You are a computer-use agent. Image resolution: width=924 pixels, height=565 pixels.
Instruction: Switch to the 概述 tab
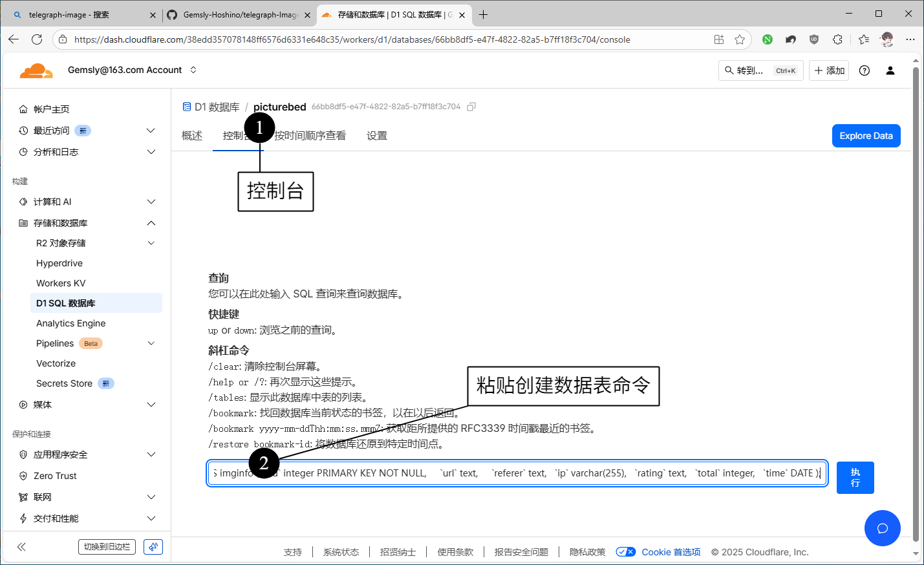tap(192, 136)
